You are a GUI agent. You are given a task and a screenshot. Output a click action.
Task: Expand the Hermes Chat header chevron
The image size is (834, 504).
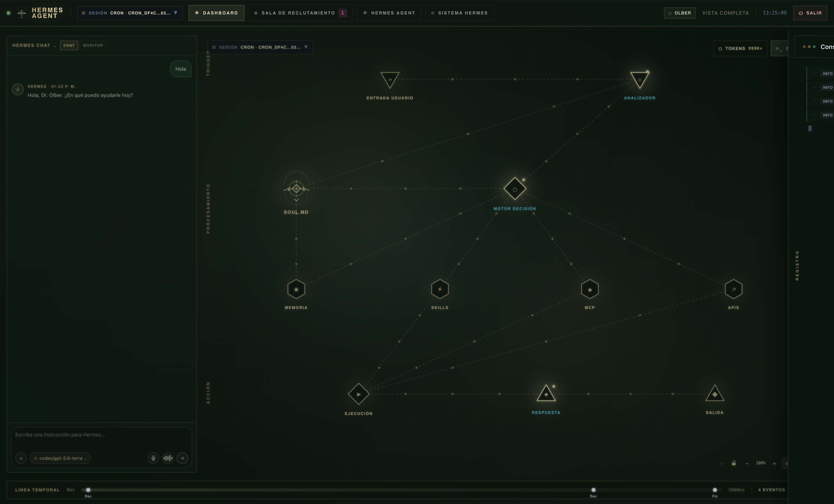click(x=55, y=46)
